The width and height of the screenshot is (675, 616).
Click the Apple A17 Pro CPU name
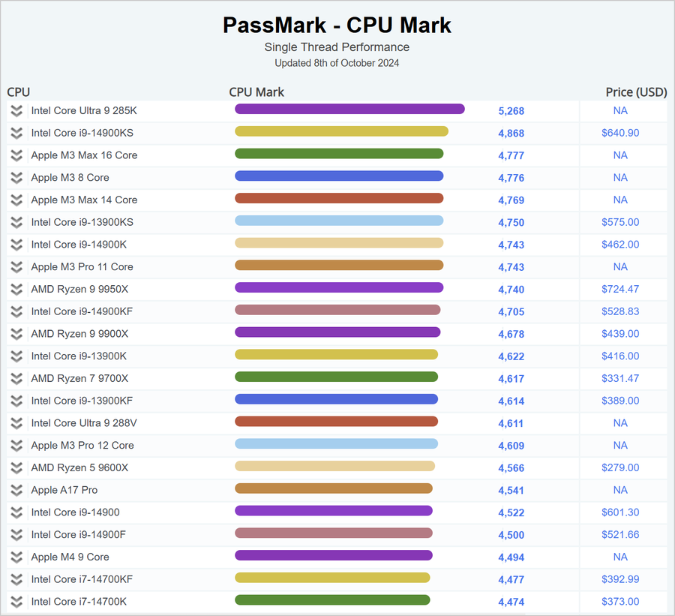[64, 490]
